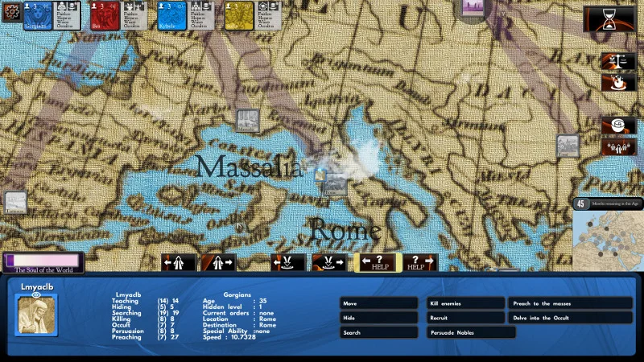Click the city marker near right side
644x362 pixels.
[568, 146]
